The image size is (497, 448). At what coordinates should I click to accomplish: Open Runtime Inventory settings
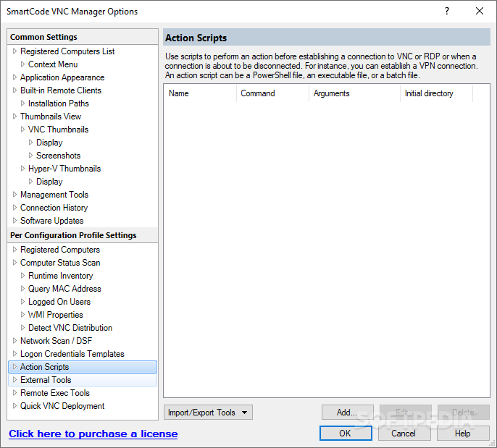click(x=61, y=276)
